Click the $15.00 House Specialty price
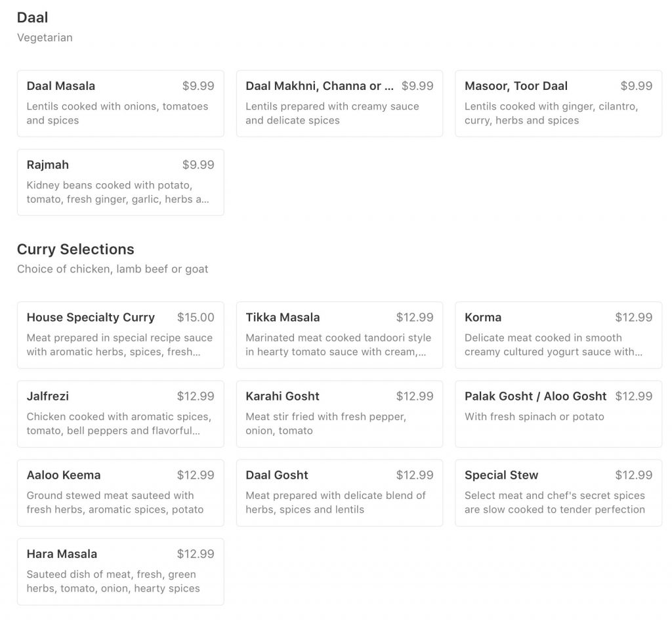Image resolution: width=672 pixels, height=625 pixels. click(x=196, y=318)
